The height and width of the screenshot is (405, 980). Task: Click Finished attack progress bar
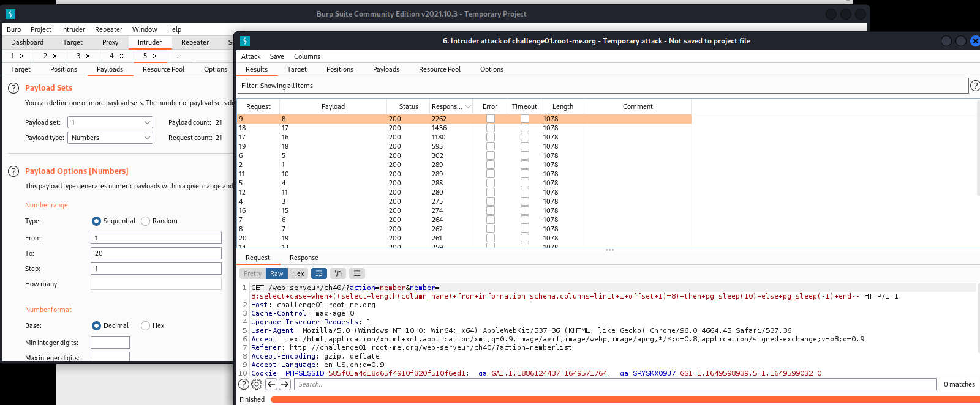(625, 399)
